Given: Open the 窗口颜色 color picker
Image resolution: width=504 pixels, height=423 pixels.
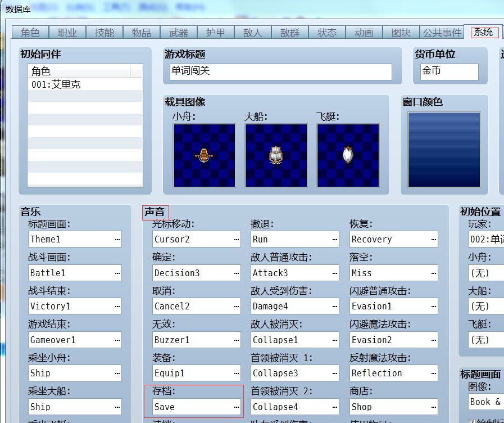Looking at the screenshot, I should click(x=444, y=150).
